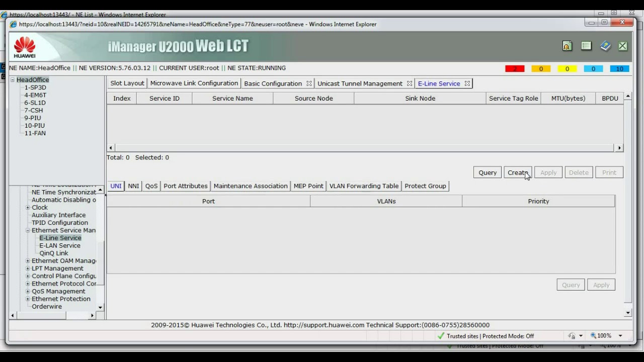Switch to the Basic Configuration tab
Screen dimensions: 644x362
point(273,83)
